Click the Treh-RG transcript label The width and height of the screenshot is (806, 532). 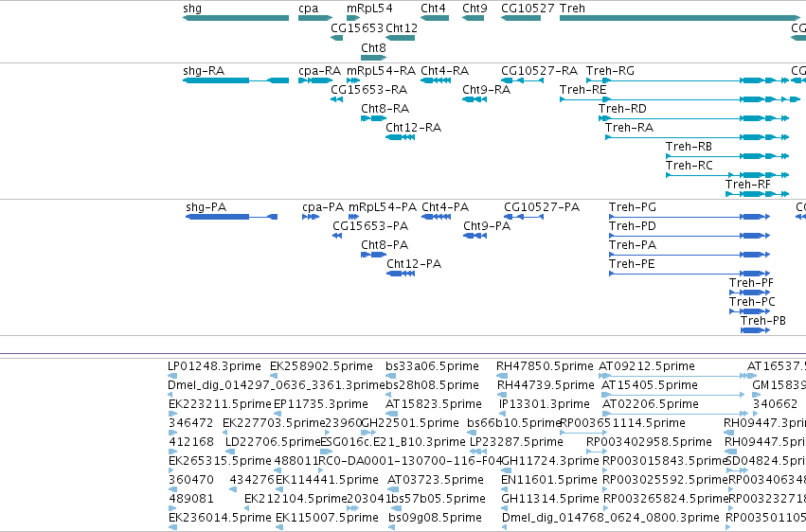pyautogui.click(x=610, y=71)
